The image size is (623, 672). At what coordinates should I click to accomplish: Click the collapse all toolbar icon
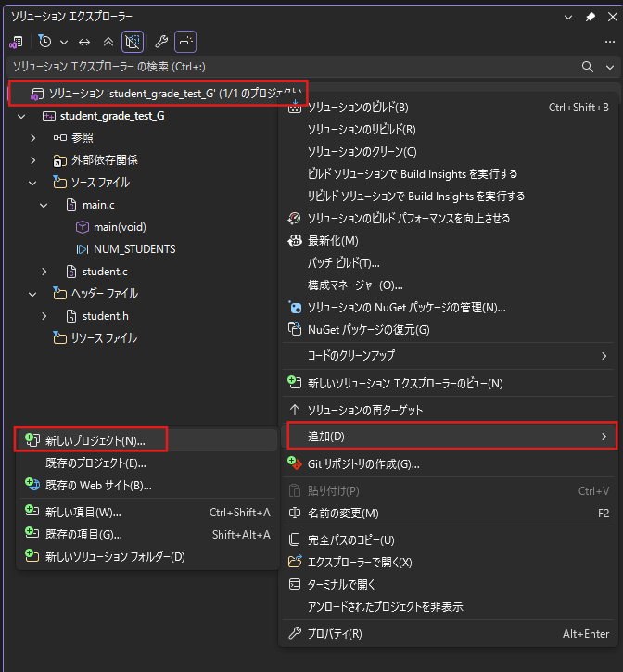(x=108, y=42)
